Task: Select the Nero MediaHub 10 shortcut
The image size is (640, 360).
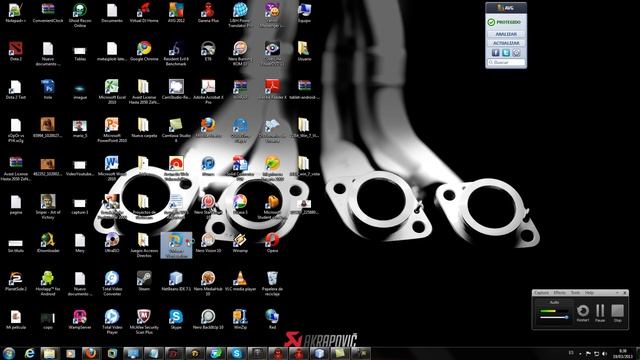Action: [x=208, y=284]
